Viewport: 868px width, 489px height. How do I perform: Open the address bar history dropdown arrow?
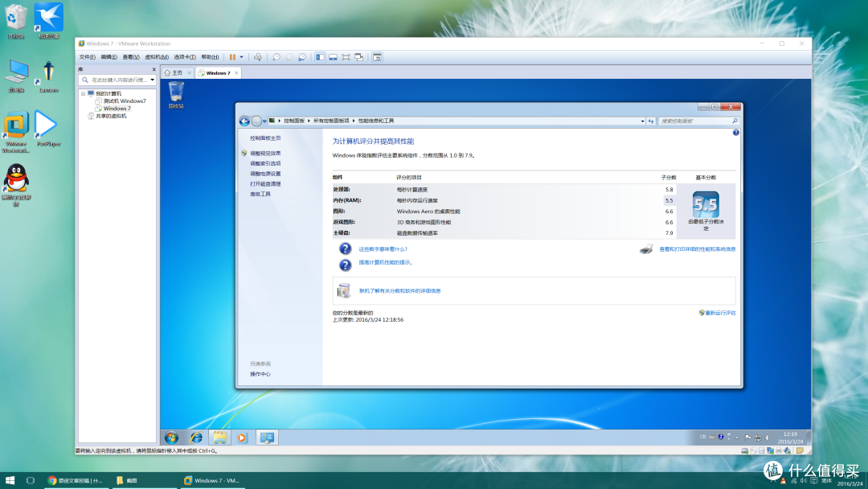642,121
